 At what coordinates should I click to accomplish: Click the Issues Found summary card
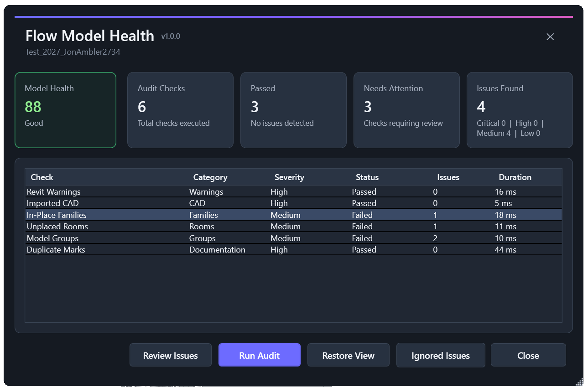click(x=520, y=110)
